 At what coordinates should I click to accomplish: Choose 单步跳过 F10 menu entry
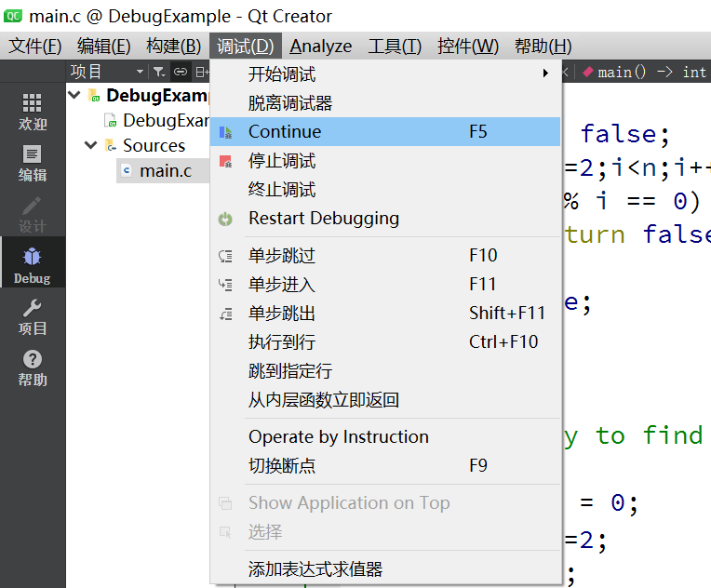385,256
